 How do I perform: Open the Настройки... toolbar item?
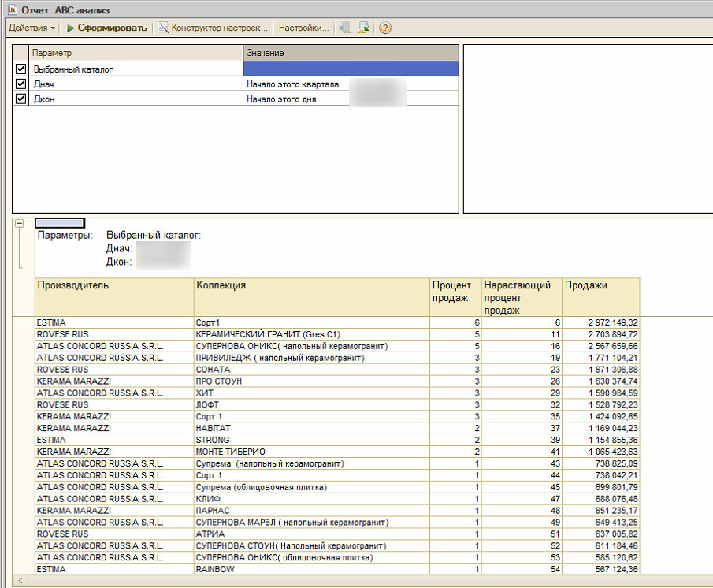[x=303, y=28]
